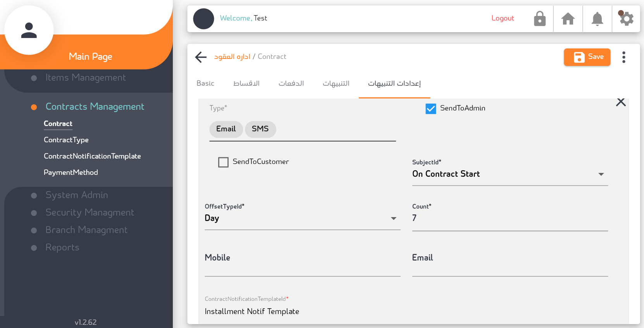Open ContractType in sidebar menu
Viewport: 644px width, 328px height.
coord(66,140)
